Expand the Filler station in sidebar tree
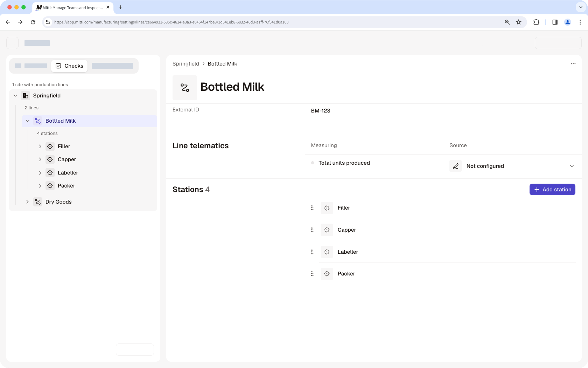Image resolution: width=588 pixels, height=368 pixels. coord(40,146)
